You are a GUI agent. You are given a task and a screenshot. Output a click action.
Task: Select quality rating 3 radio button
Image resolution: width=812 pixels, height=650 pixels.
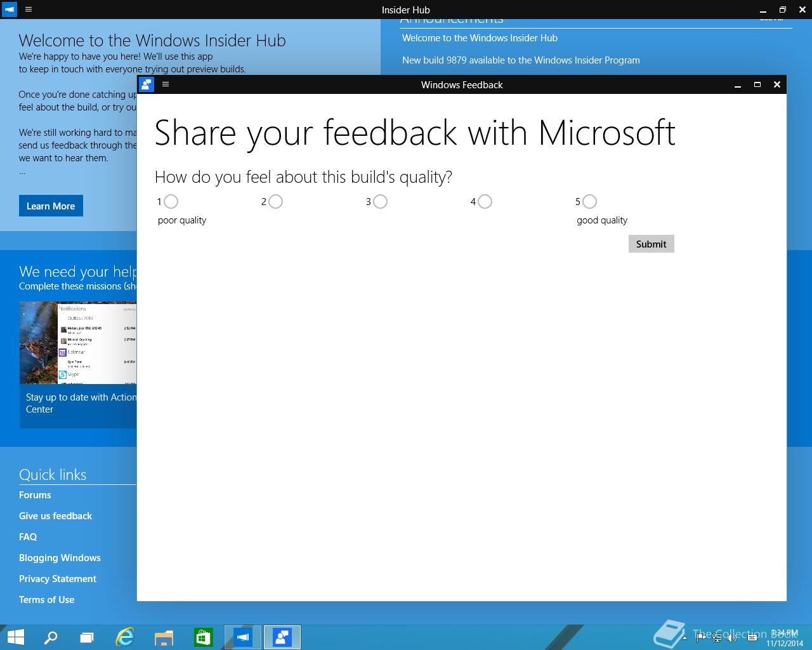380,201
